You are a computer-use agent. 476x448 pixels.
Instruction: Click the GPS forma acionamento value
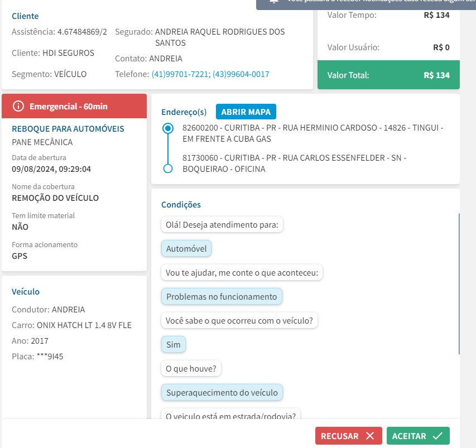coord(20,256)
